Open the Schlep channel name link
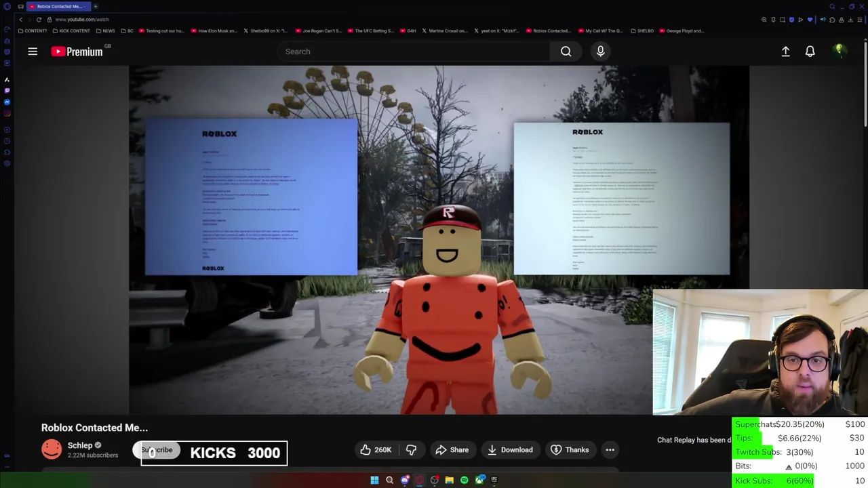The height and width of the screenshot is (488, 868). (x=80, y=445)
